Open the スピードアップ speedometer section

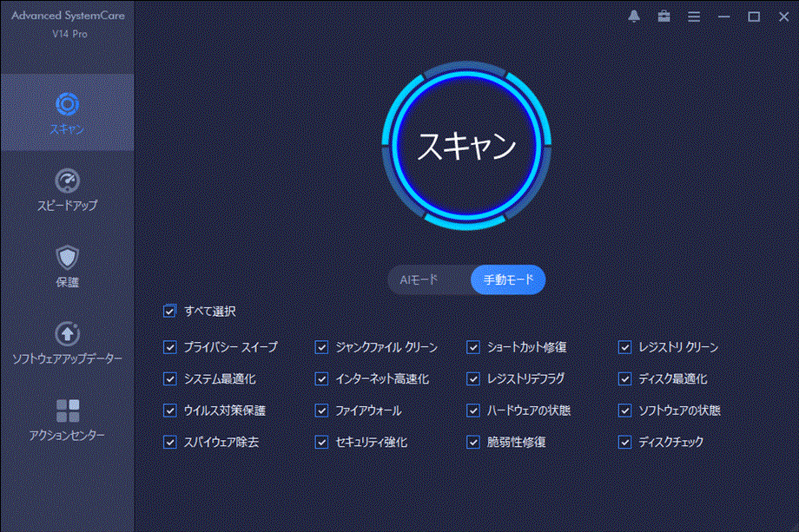click(67, 190)
